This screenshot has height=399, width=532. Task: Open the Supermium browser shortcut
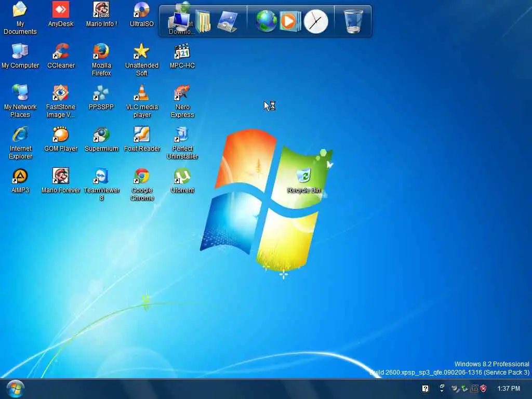pos(101,139)
